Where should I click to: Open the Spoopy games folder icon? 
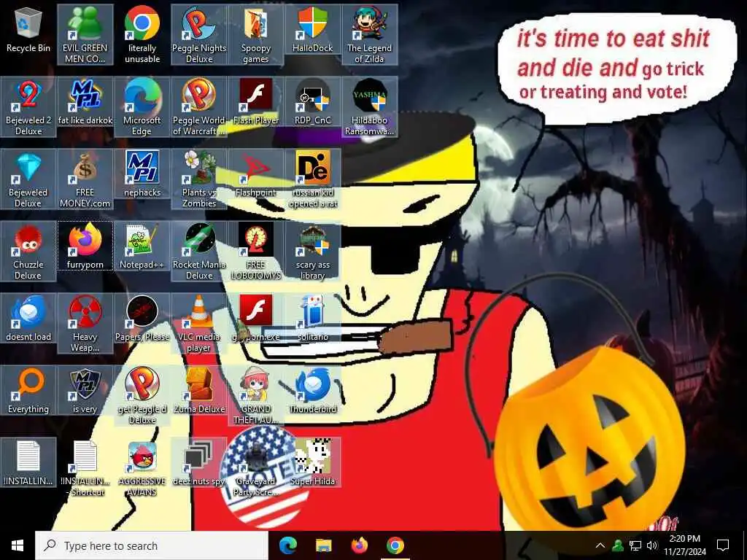256,34
